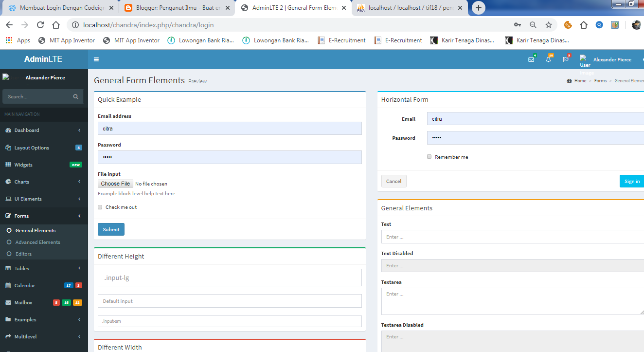Viewport: 644px width, 352px height.
Task: Open the messages envelope in the top header
Action: (x=531, y=59)
